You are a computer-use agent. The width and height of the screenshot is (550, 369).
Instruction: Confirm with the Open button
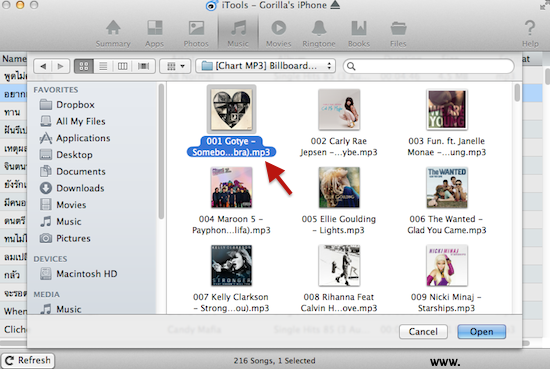482,331
